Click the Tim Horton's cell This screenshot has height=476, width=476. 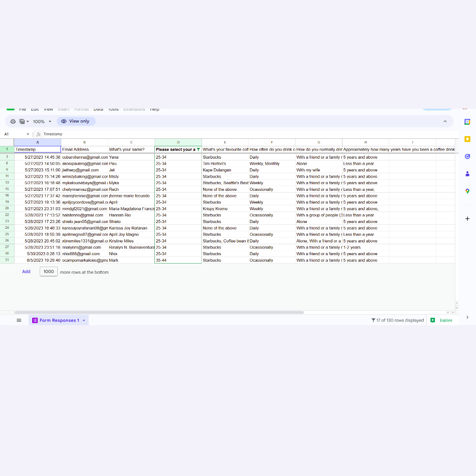pyautogui.click(x=225, y=164)
